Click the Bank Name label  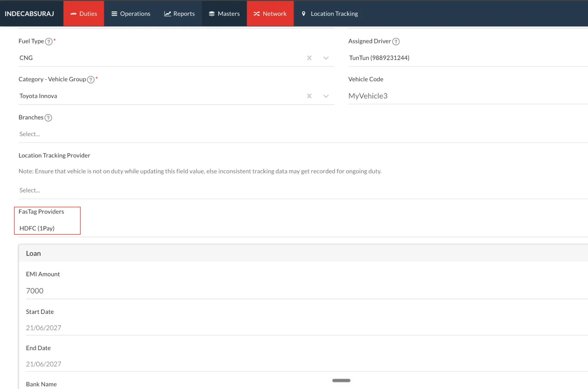[41, 384]
